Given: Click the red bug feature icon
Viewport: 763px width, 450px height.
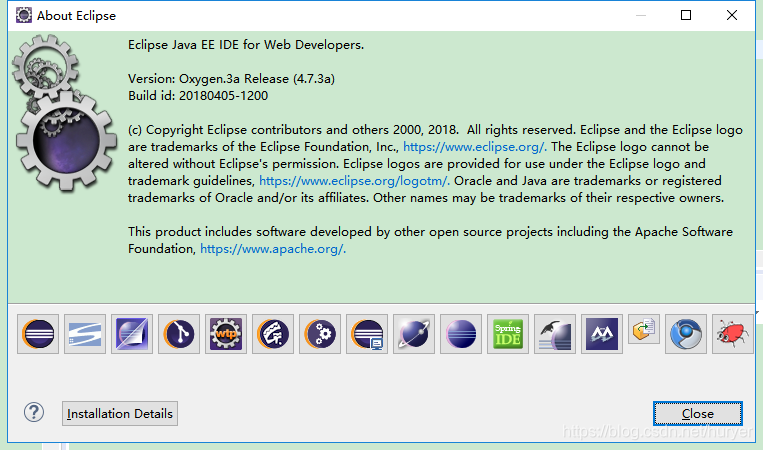Looking at the screenshot, I should coord(733,334).
